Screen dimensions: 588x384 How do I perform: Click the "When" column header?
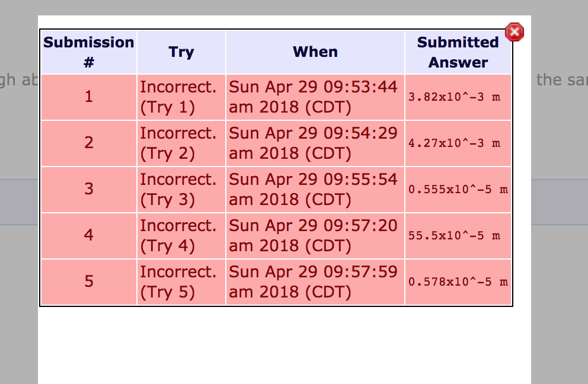point(315,52)
